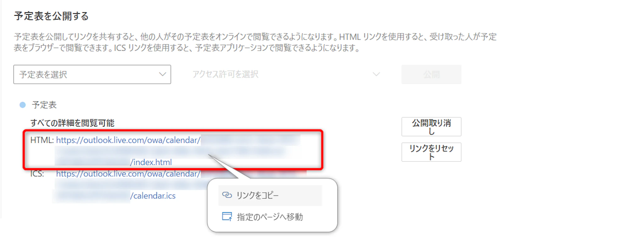
Task: Click the blue calendar color dot
Action: click(x=23, y=105)
